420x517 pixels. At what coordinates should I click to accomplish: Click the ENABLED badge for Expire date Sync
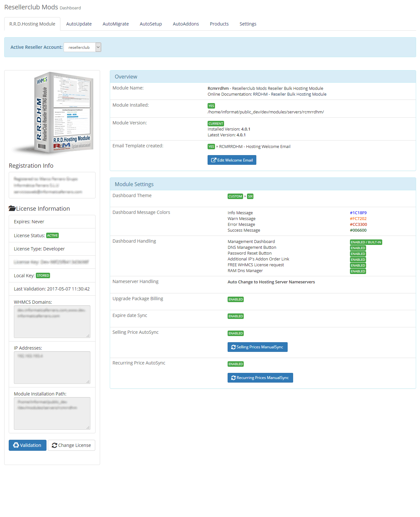pos(235,316)
